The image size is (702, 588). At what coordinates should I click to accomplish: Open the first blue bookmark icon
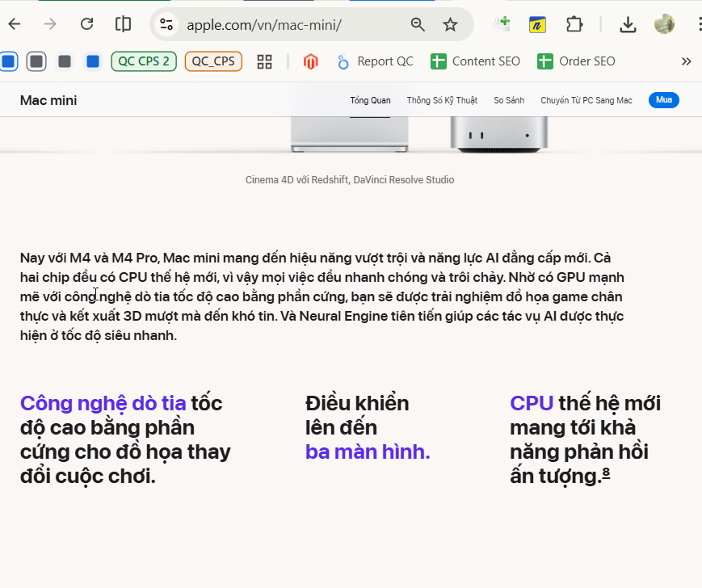coord(9,61)
